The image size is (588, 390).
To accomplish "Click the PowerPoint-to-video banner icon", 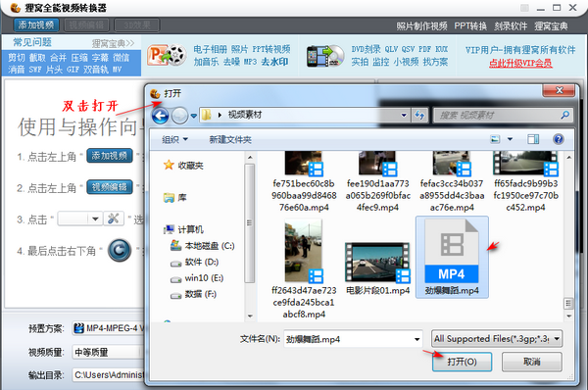I will pos(167,56).
